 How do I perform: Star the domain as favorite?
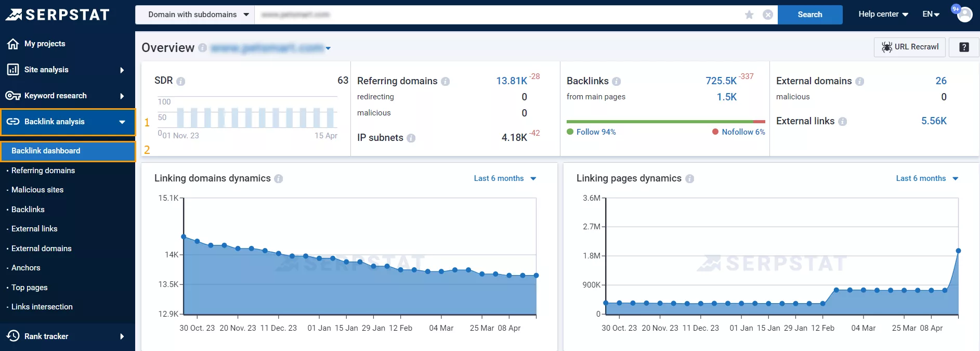pos(749,15)
